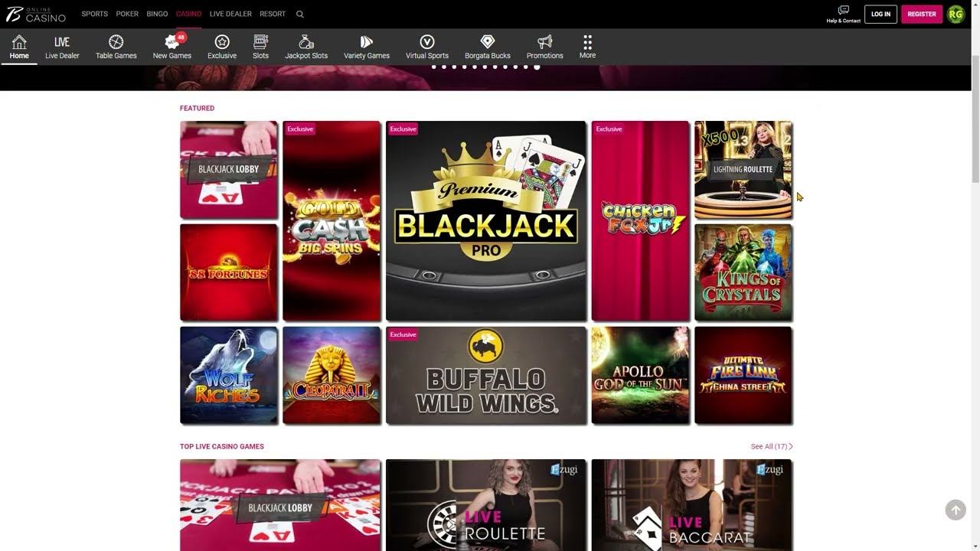The height and width of the screenshot is (551, 980).
Task: Open the Live Roulette Ezugi tile
Action: tap(486, 505)
